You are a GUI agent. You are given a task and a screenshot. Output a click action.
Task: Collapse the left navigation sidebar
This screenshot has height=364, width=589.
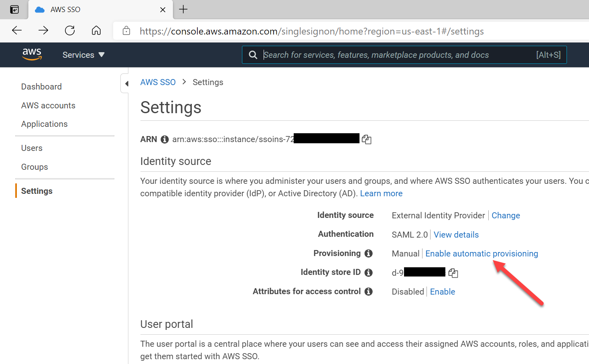pyautogui.click(x=126, y=83)
